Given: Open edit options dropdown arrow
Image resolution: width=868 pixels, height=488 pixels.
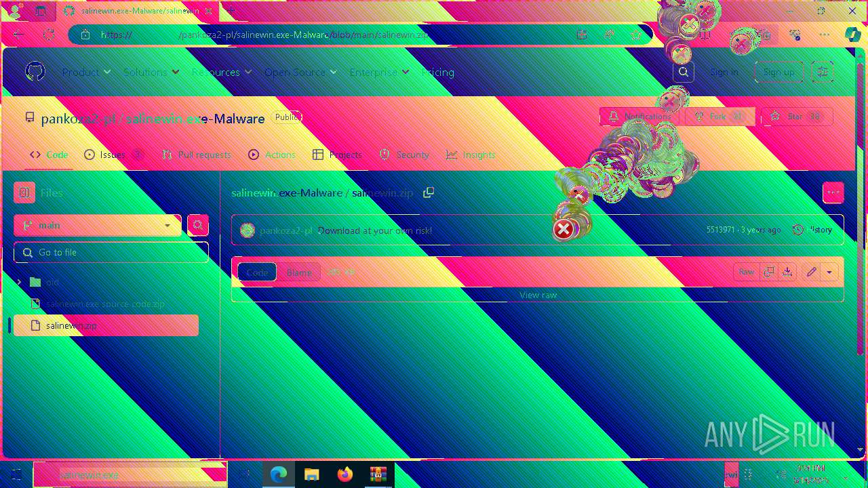Looking at the screenshot, I should 829,272.
